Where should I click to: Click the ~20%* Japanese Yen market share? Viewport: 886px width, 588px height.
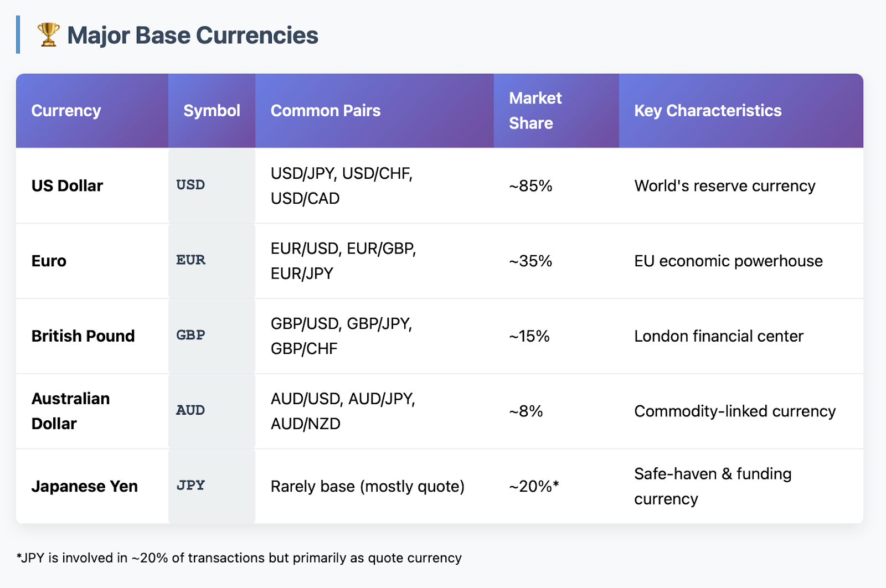[534, 486]
